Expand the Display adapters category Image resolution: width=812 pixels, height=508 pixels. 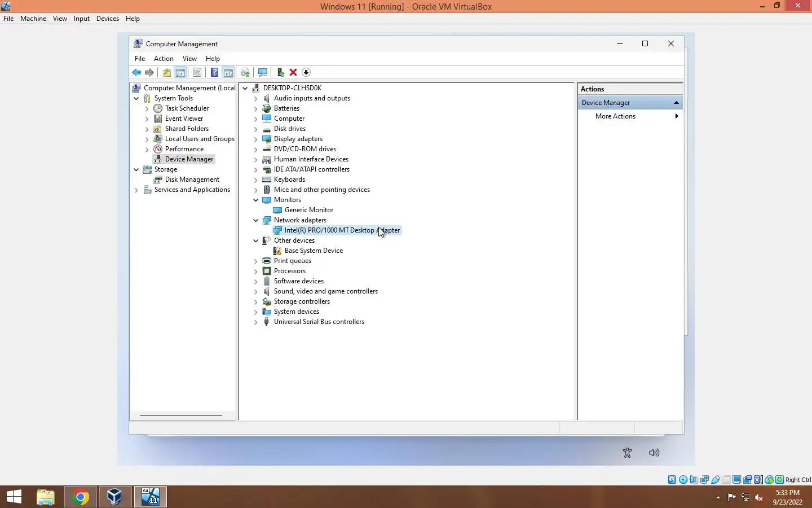click(x=256, y=139)
